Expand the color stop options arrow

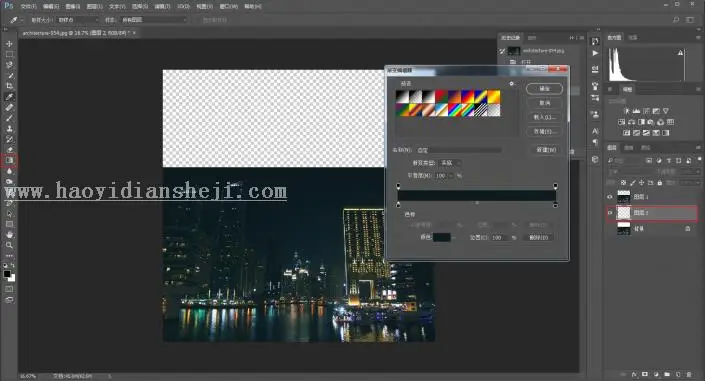(454, 238)
